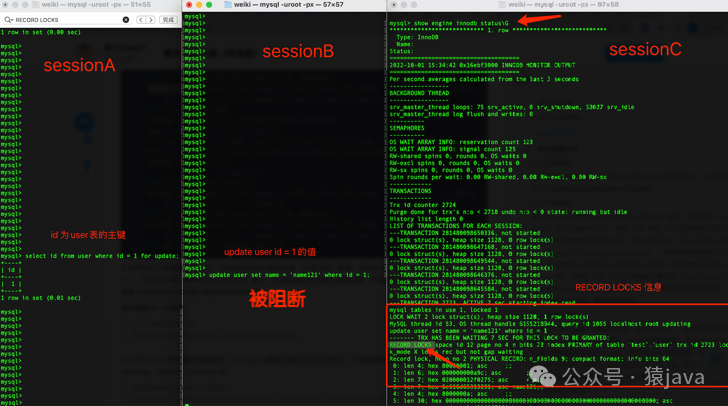Click 'mysql tables in use 1, locked 1'

point(443,310)
